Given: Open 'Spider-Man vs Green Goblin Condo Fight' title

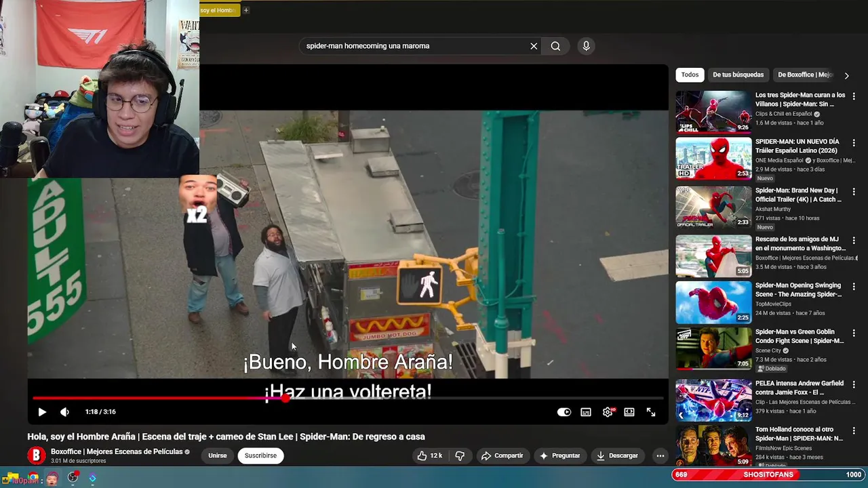Looking at the screenshot, I should [x=800, y=336].
